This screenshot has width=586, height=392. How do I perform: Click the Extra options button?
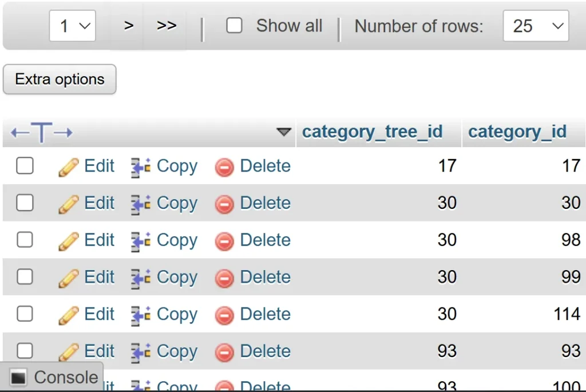tap(60, 79)
